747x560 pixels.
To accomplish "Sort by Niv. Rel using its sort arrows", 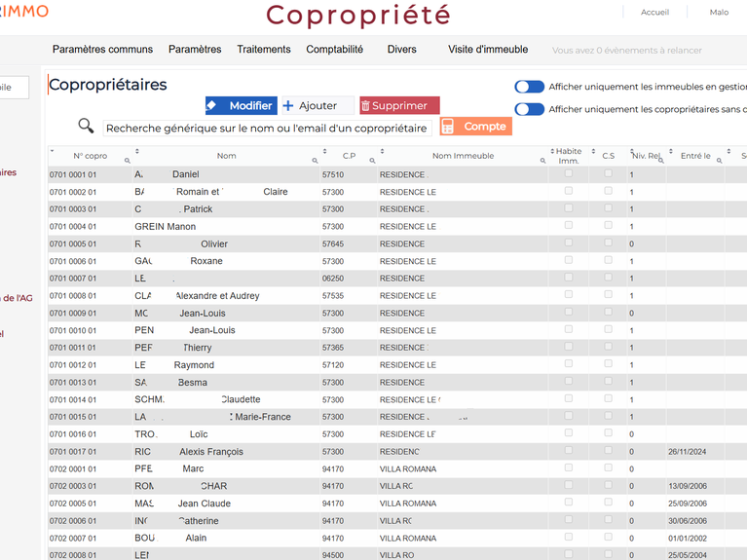I will pyautogui.click(x=632, y=151).
